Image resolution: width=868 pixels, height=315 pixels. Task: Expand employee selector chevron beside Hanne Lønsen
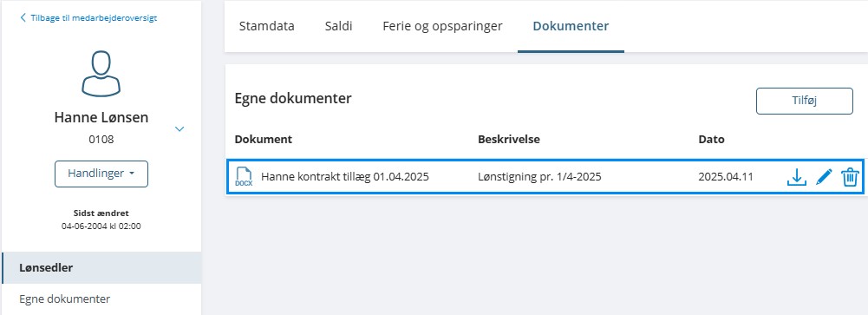[179, 129]
